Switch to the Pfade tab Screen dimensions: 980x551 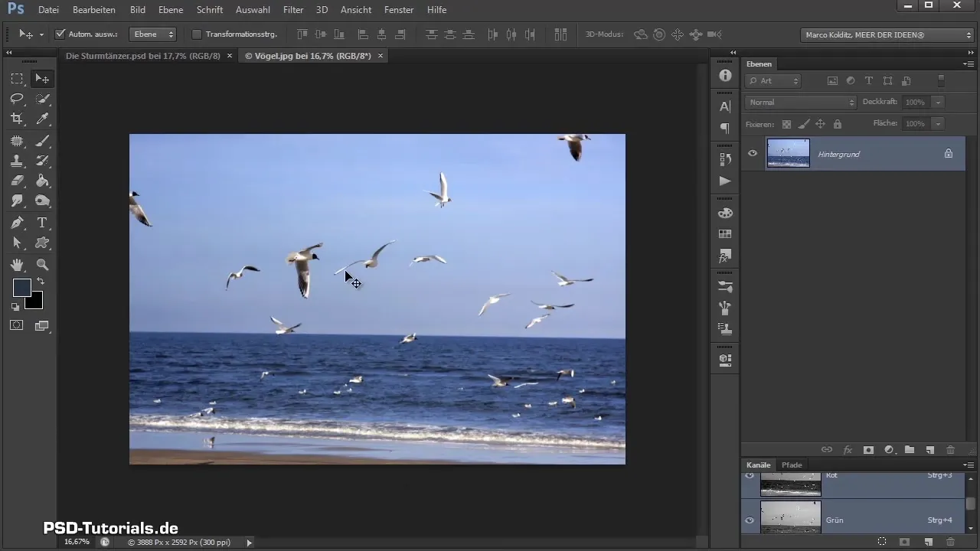[792, 465]
